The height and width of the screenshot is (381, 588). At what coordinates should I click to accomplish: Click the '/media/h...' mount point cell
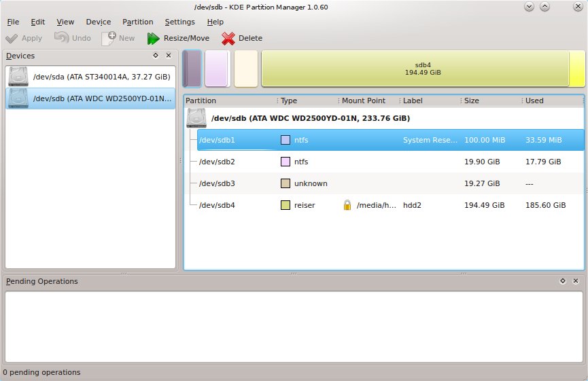376,205
